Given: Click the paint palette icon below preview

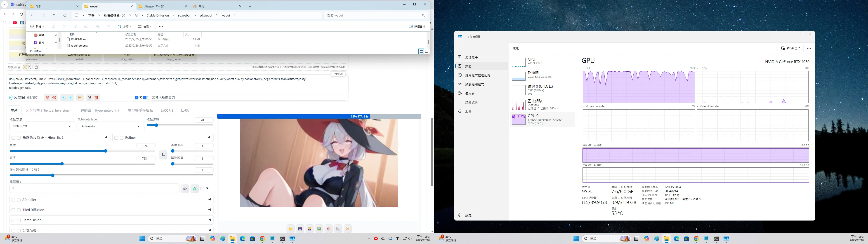Looking at the screenshot, I should click(328, 229).
